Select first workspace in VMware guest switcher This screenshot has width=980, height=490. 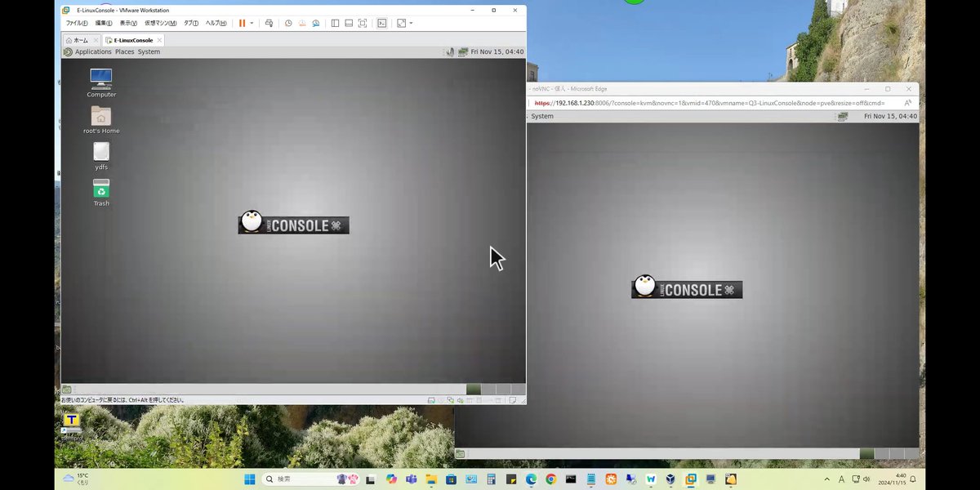474,390
